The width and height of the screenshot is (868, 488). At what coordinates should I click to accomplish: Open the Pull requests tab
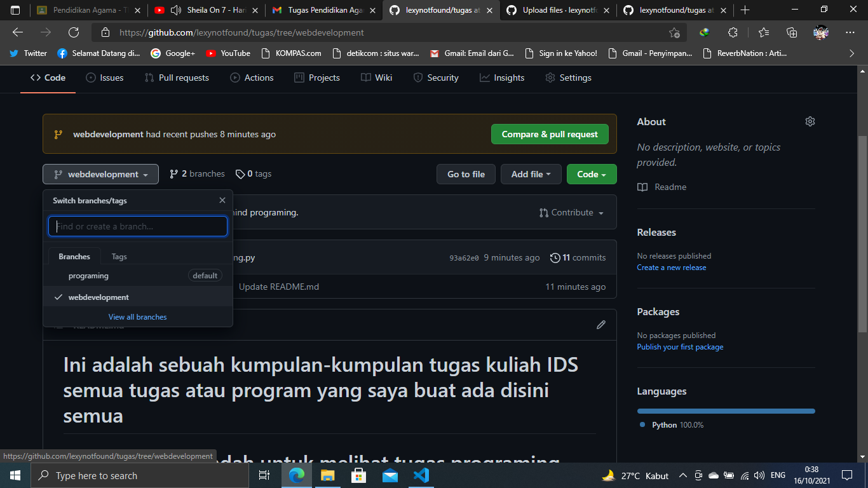[x=177, y=78]
